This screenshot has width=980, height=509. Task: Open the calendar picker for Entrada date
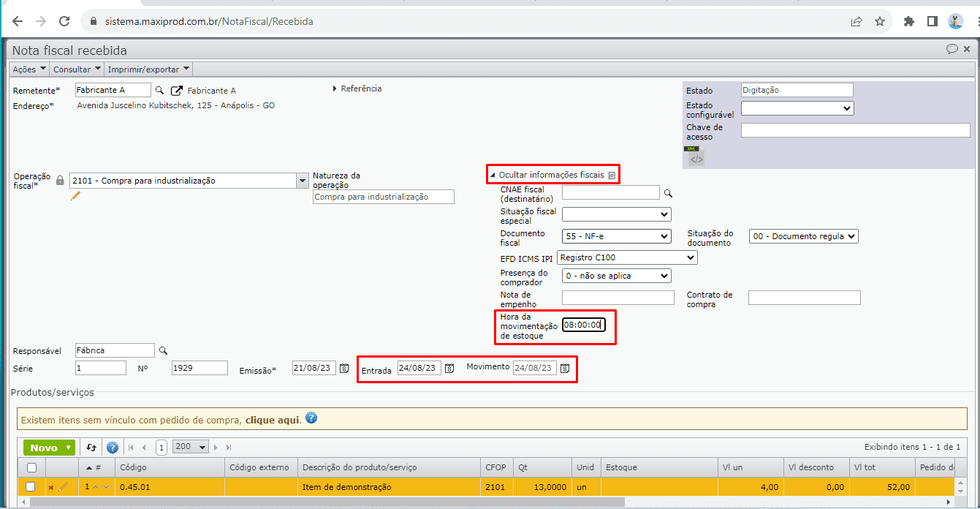pos(449,369)
